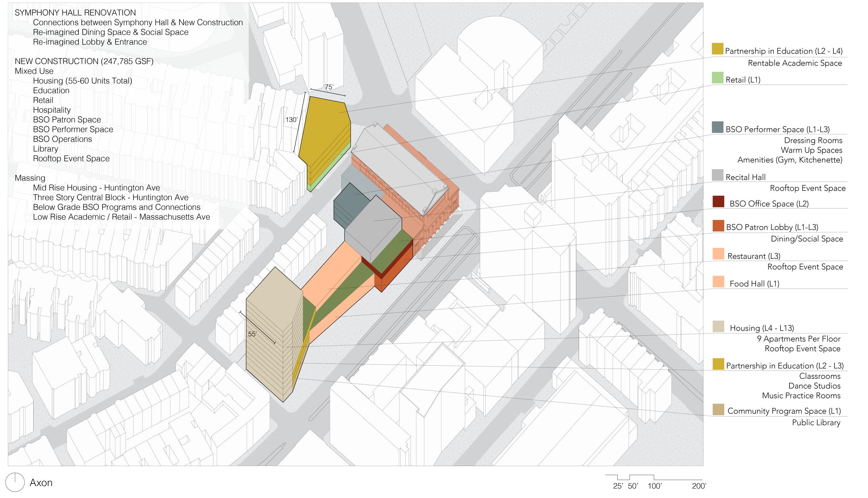Click the peach Restaurant (L3) swatch
The height and width of the screenshot is (498, 868).
[x=718, y=254]
